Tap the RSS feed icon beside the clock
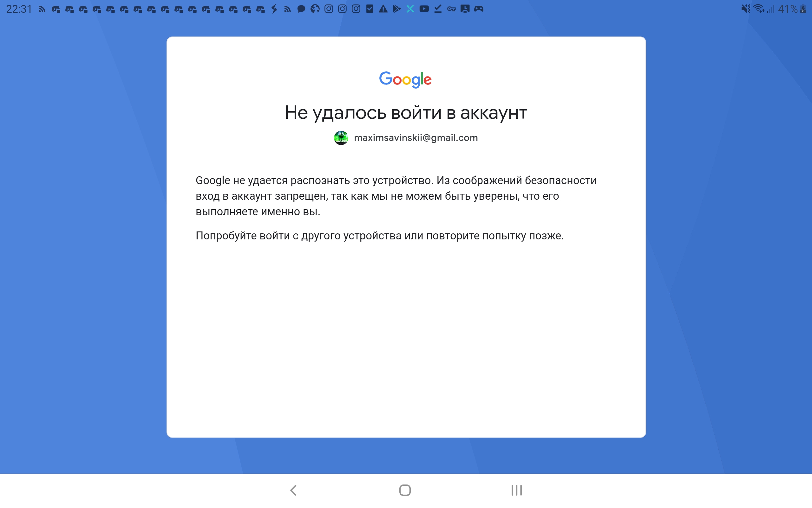Image resolution: width=812 pixels, height=508 pixels. 42,9
